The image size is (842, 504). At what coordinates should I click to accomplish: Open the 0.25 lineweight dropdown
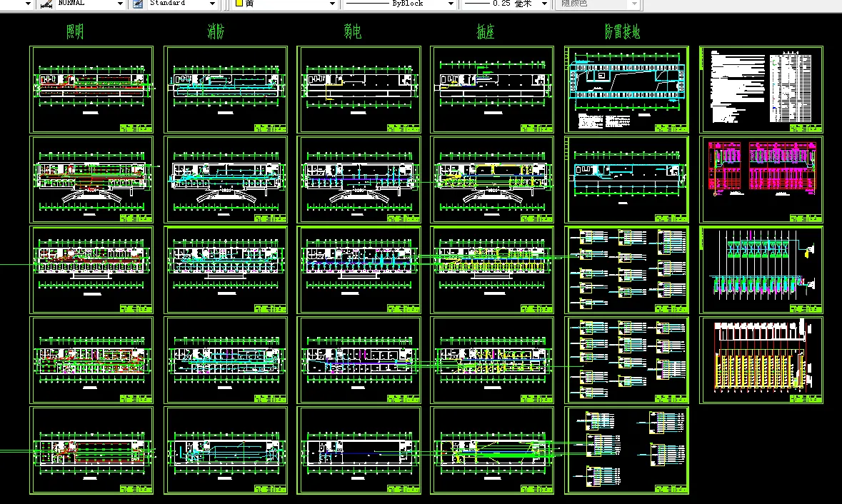544,4
